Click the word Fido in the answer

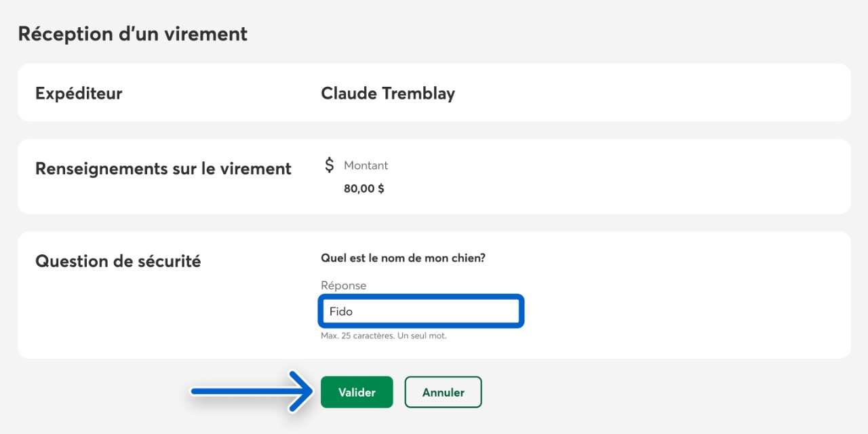click(341, 312)
